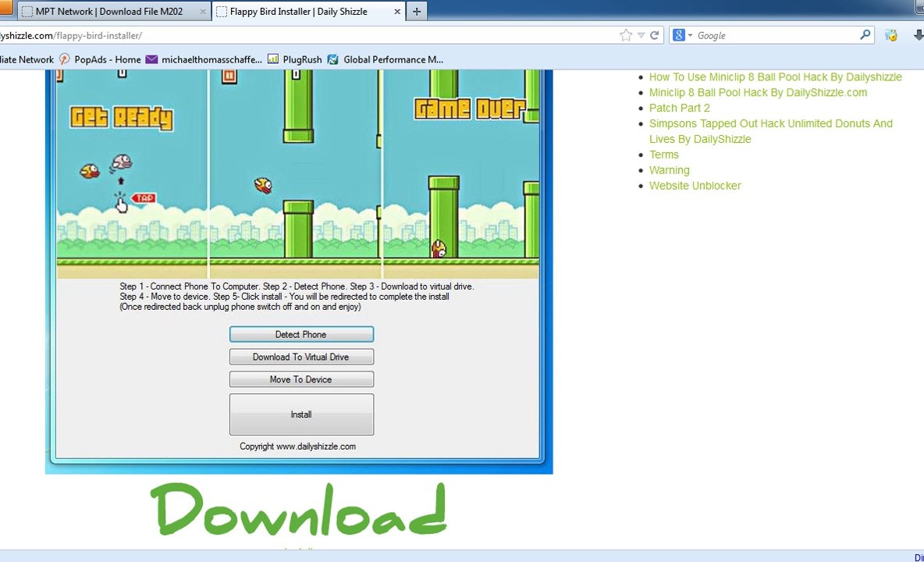The image size is (924, 562).
Task: Click the green Download graphic
Action: (299, 509)
